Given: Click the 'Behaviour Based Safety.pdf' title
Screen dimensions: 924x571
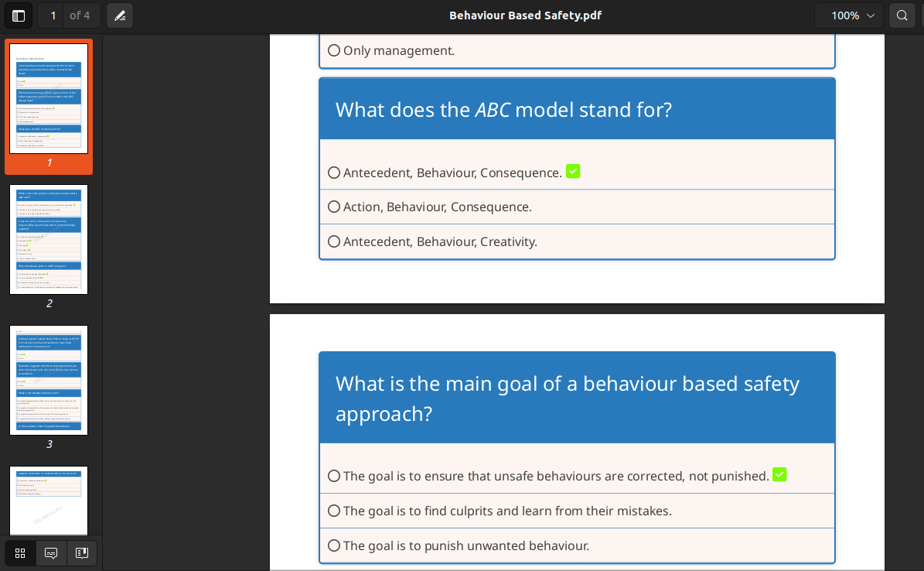Looking at the screenshot, I should coord(525,15).
